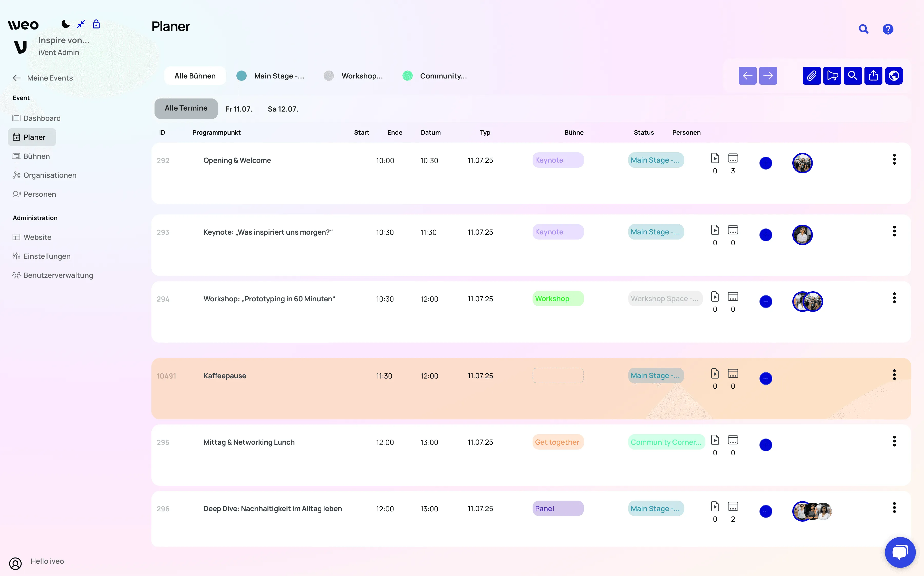The width and height of the screenshot is (924, 576).
Task: Click the megaphone announcements icon
Action: point(833,75)
